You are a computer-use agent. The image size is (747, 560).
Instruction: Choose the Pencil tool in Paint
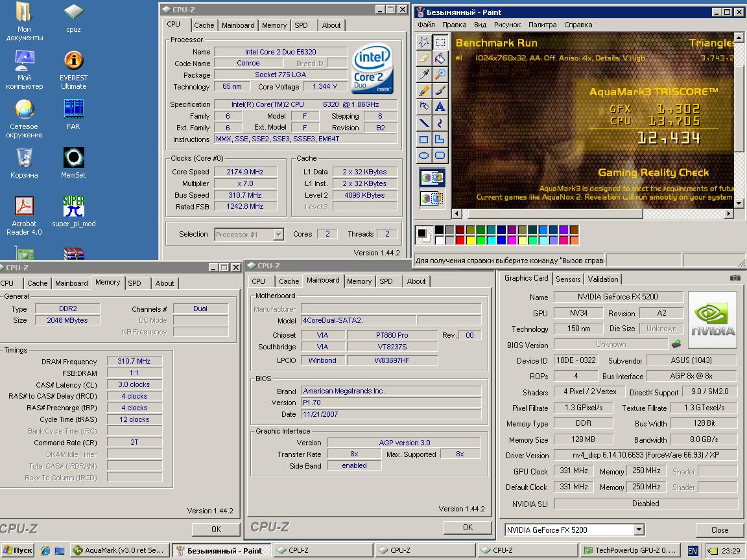point(423,91)
